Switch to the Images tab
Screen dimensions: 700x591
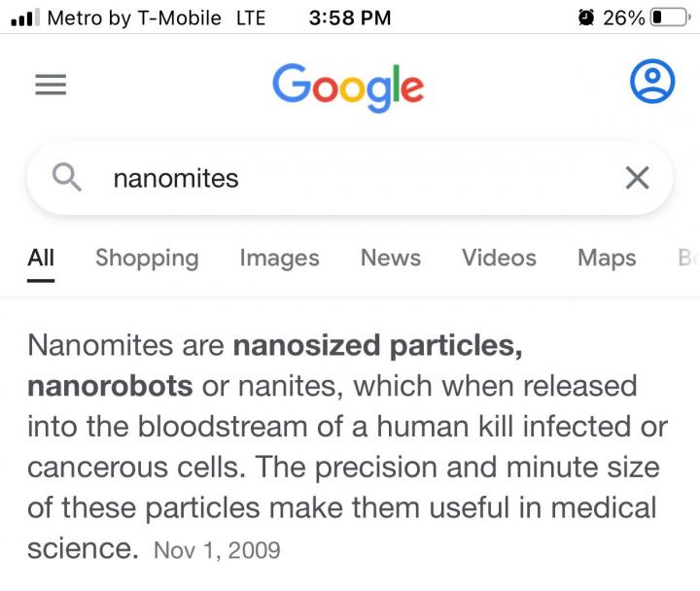279,259
